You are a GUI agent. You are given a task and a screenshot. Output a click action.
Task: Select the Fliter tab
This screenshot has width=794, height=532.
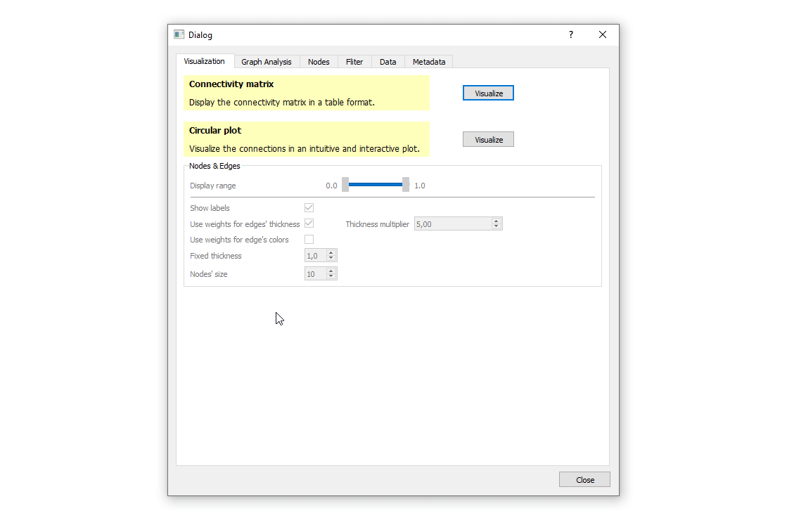coord(354,62)
